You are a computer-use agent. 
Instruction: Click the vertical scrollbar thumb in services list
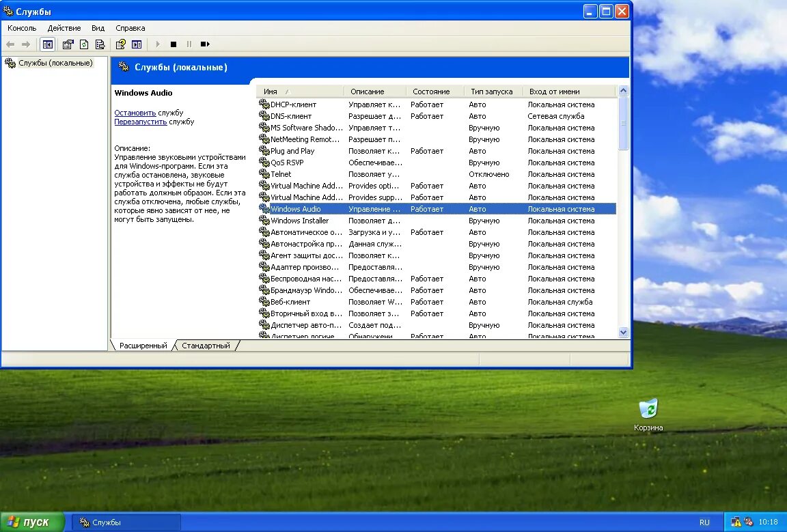[x=623, y=123]
